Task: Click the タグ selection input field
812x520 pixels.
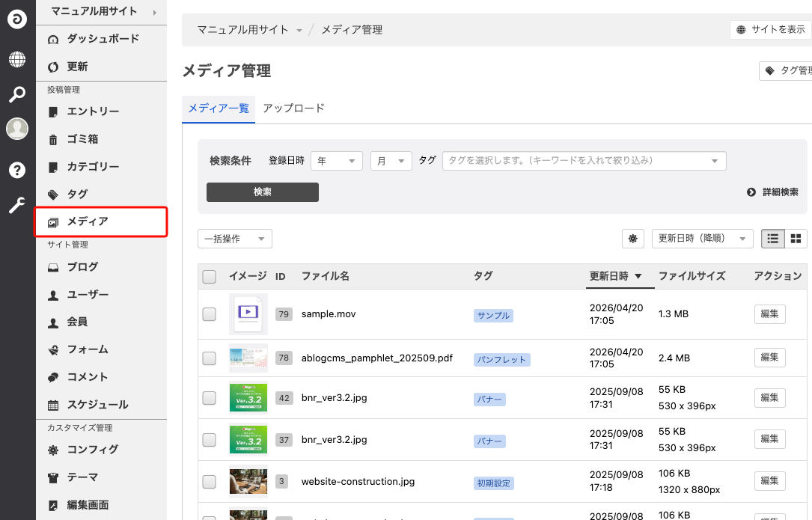Action: click(x=584, y=161)
